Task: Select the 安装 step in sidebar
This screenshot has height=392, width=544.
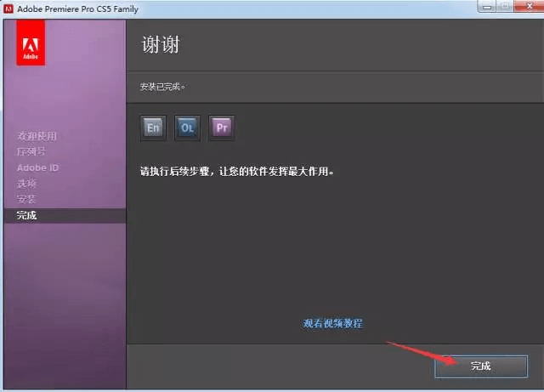Action: coord(26,199)
